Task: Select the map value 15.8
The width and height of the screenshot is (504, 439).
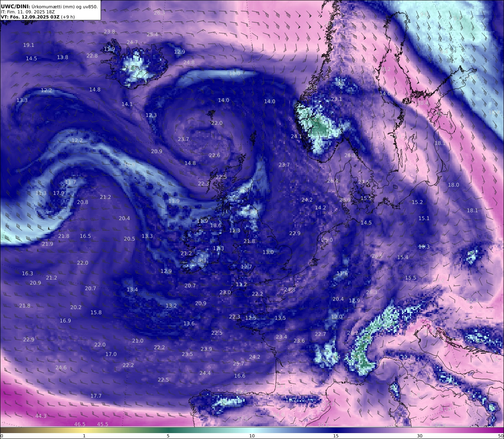Action: click(96, 313)
